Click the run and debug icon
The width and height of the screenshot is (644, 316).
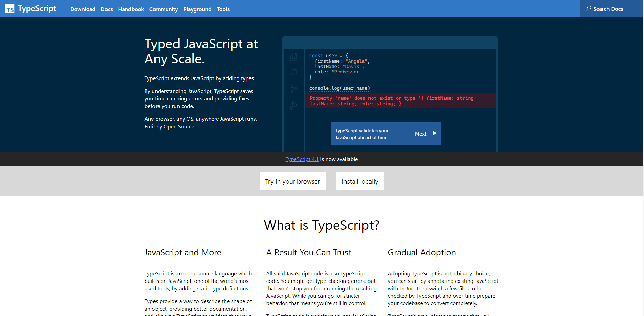[x=294, y=106]
